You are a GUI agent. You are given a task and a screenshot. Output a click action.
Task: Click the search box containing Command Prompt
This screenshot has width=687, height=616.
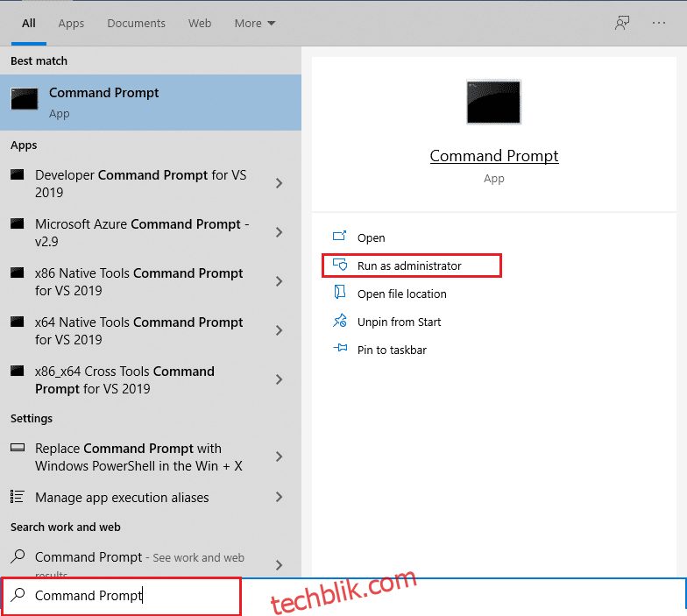121,596
